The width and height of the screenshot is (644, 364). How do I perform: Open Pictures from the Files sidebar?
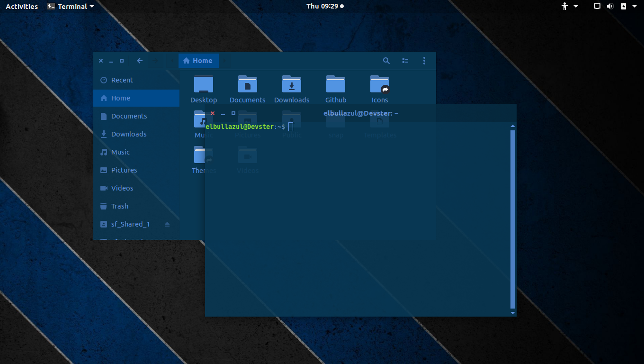pyautogui.click(x=136, y=170)
